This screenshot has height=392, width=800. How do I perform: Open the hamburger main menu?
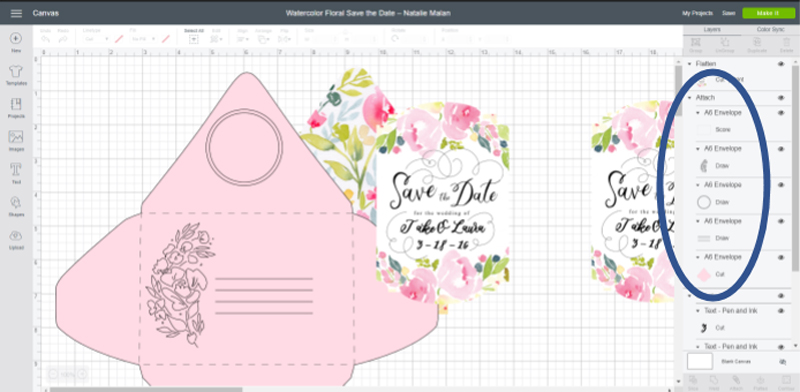pos(16,13)
